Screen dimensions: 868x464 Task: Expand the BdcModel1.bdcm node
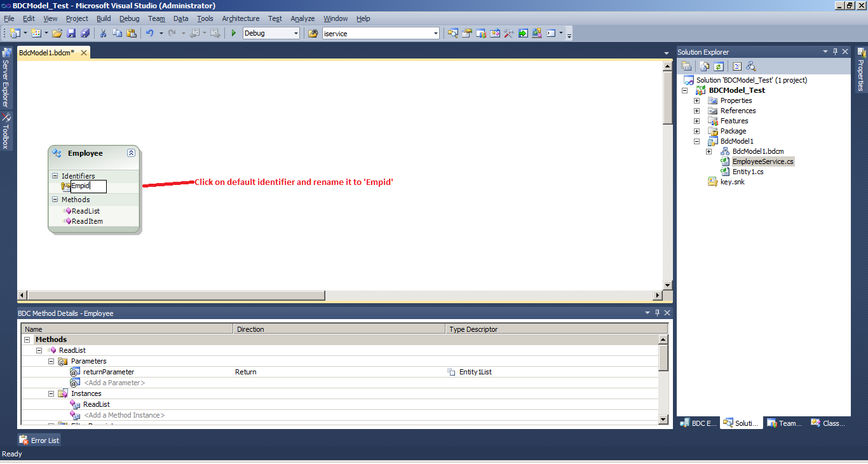709,151
